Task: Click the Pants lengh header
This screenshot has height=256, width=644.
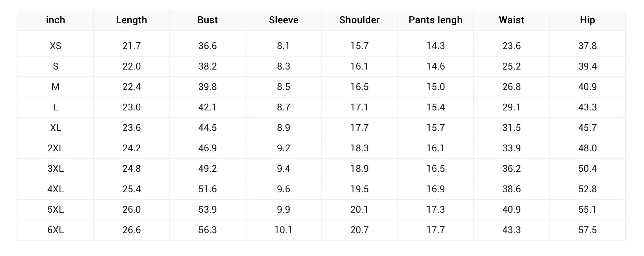Action: pos(435,20)
